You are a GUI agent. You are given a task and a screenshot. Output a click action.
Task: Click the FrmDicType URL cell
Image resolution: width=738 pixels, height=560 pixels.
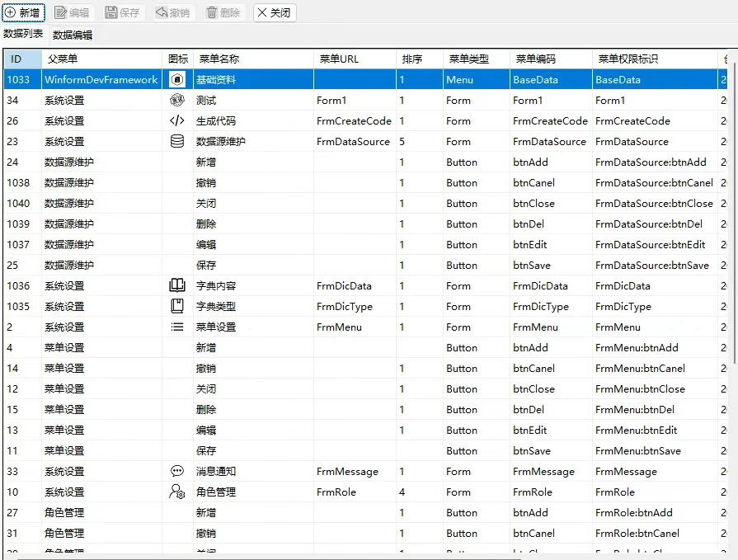(x=355, y=306)
